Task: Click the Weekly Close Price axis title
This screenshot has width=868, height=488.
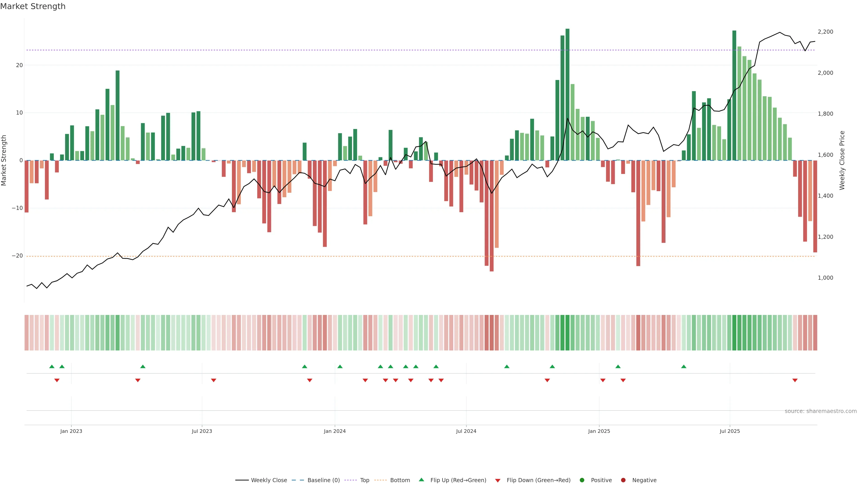Action: tap(842, 160)
